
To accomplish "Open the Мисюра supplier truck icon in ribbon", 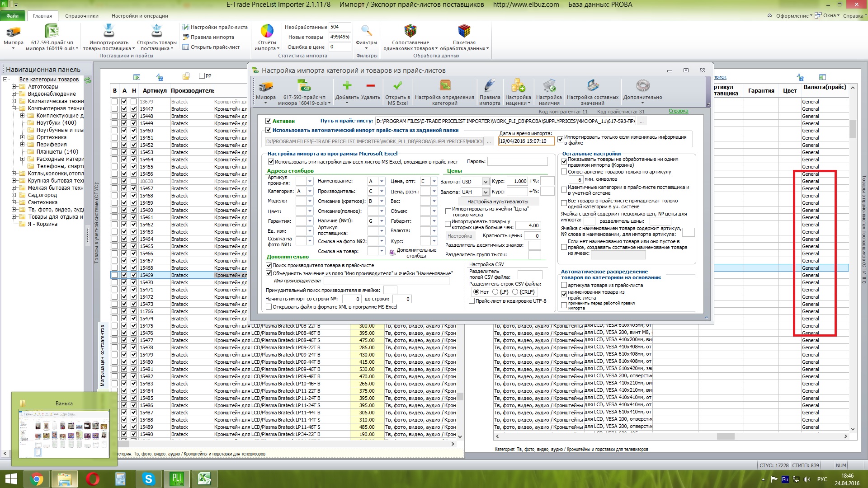I will point(14,32).
